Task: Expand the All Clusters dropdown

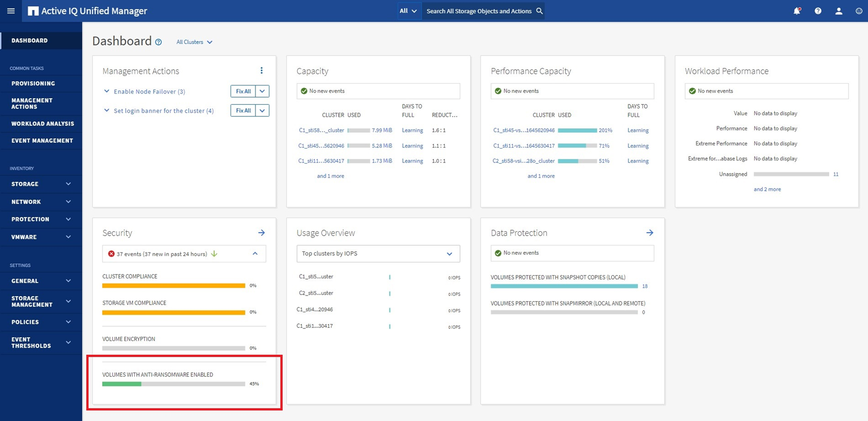Action: pyautogui.click(x=194, y=42)
